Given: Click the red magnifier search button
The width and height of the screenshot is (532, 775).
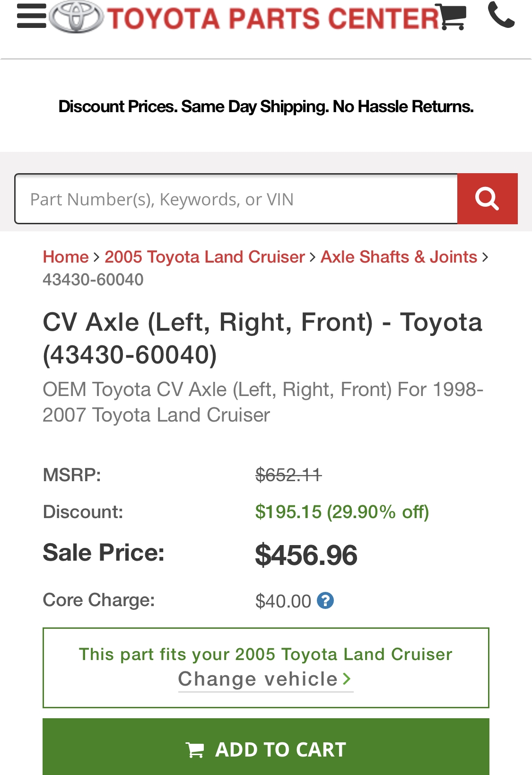Looking at the screenshot, I should pos(488,199).
